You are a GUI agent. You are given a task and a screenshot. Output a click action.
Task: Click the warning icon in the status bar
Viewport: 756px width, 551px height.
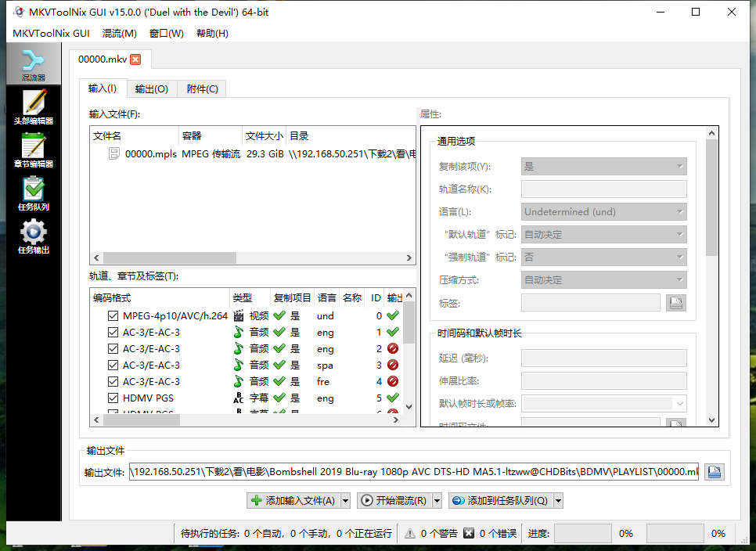click(411, 533)
